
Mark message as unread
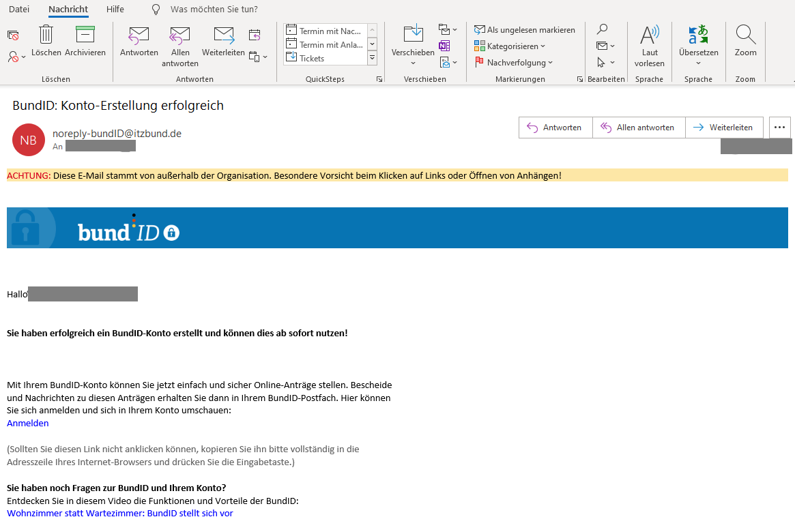(524, 30)
